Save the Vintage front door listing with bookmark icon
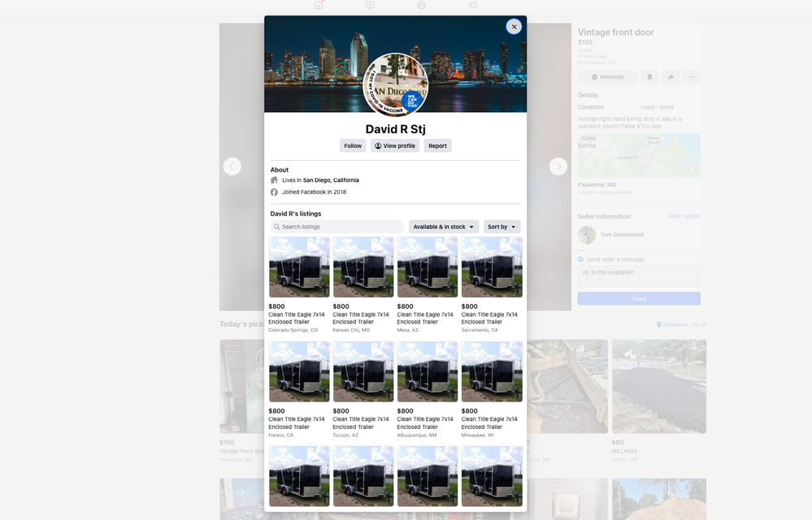The image size is (812, 520). (x=649, y=77)
